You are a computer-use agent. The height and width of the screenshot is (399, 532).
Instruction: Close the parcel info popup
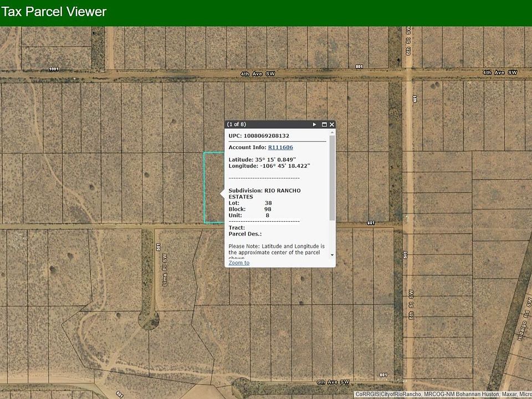(332, 125)
